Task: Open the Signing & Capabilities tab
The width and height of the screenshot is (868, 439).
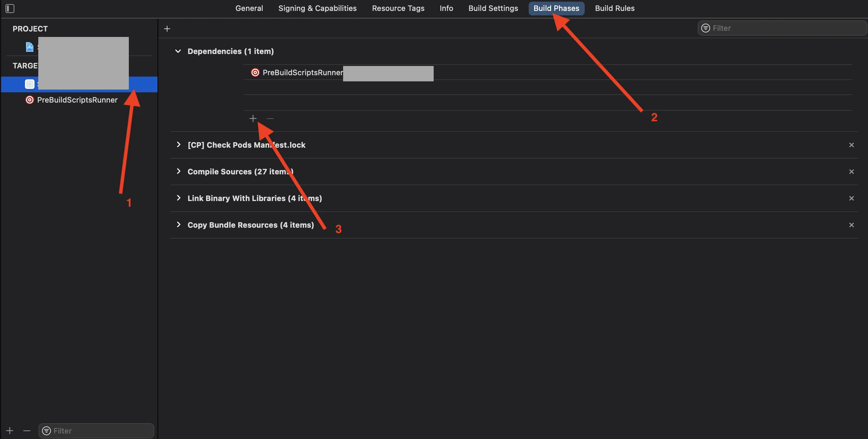Action: [317, 8]
